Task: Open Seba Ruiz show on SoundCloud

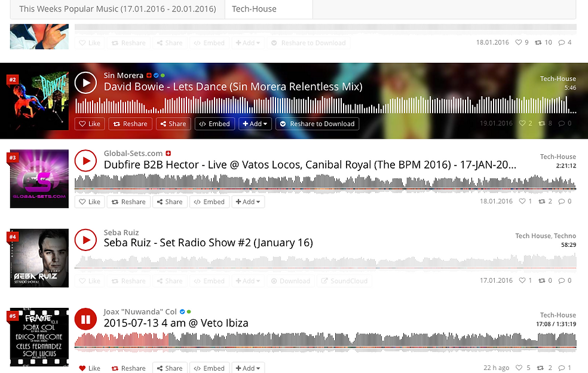Action: pyautogui.click(x=344, y=281)
